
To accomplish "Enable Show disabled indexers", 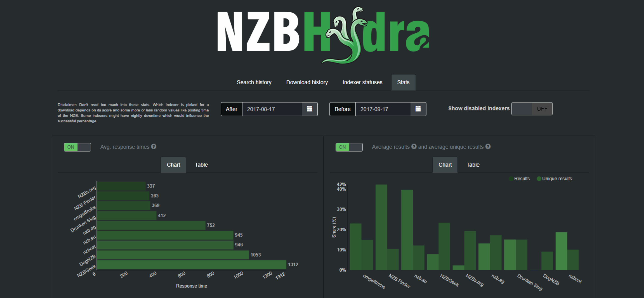I will [532, 108].
